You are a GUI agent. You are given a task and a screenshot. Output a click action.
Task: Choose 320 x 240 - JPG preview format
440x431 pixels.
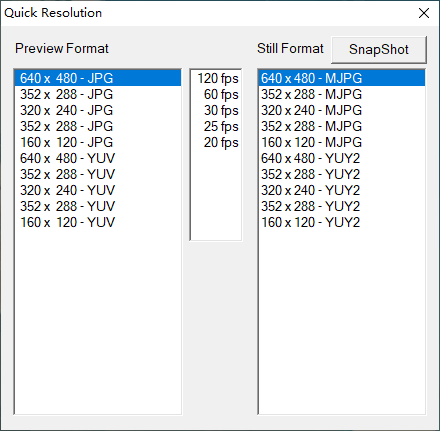98,110
